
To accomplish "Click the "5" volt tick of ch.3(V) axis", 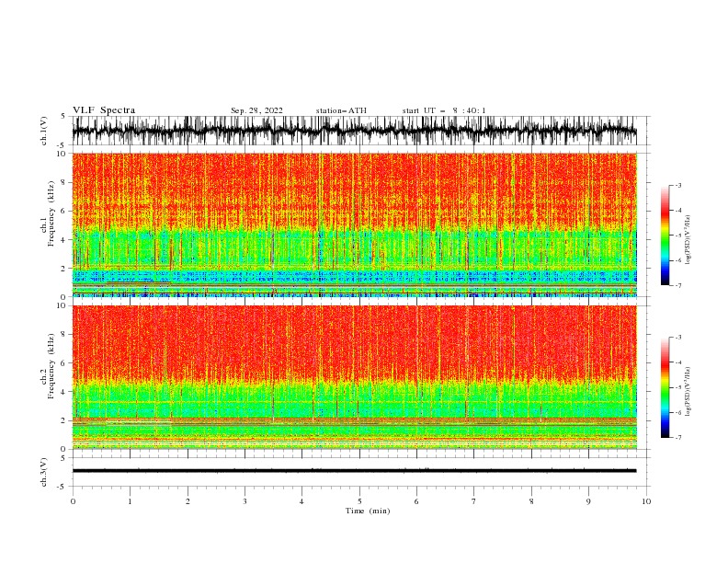I will (63, 457).
